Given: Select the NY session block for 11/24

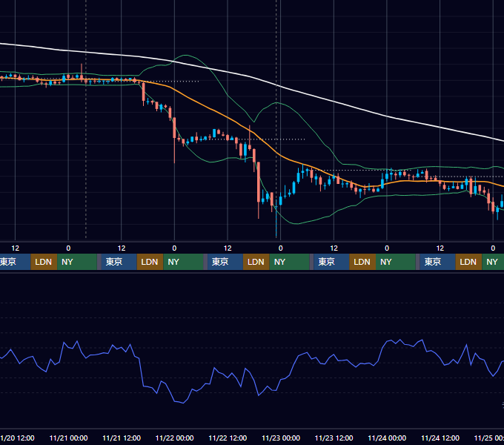Looking at the screenshot, I should click(x=493, y=262).
